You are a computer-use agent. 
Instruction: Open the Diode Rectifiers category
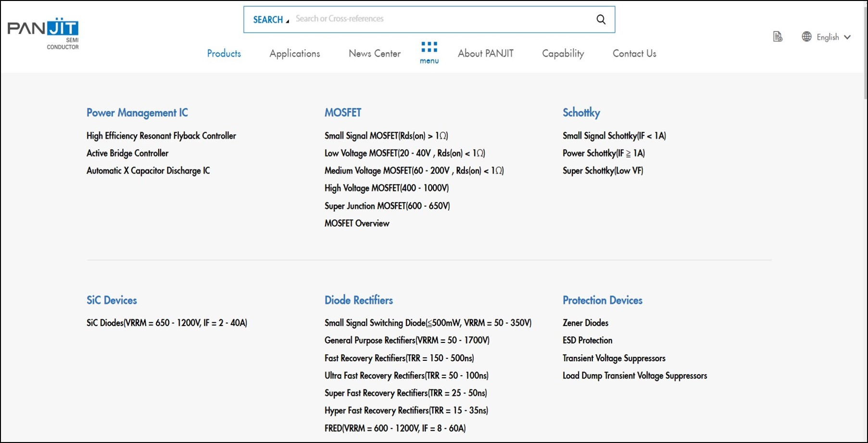[x=359, y=300]
